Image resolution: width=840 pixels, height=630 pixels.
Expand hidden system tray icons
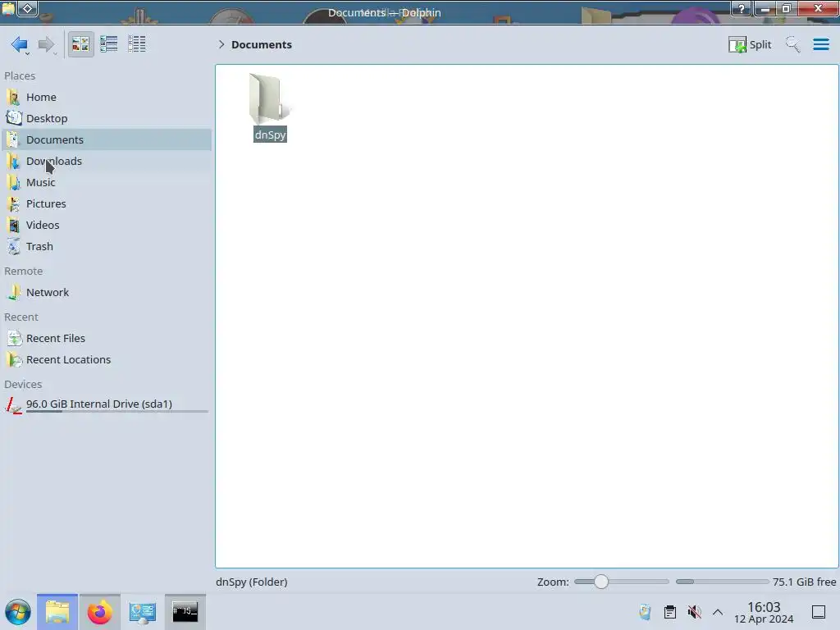(x=718, y=612)
